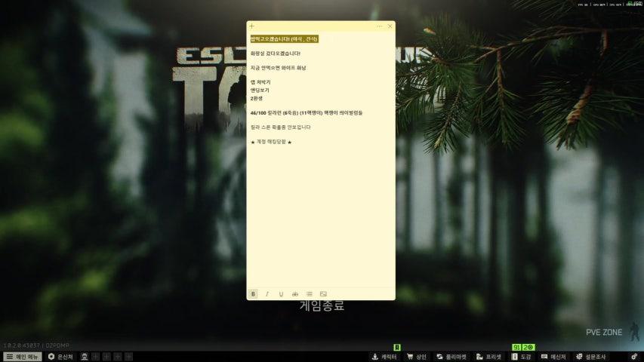Click the note line mentioning 와이프
Screen dimensions: 644x362
[278, 68]
